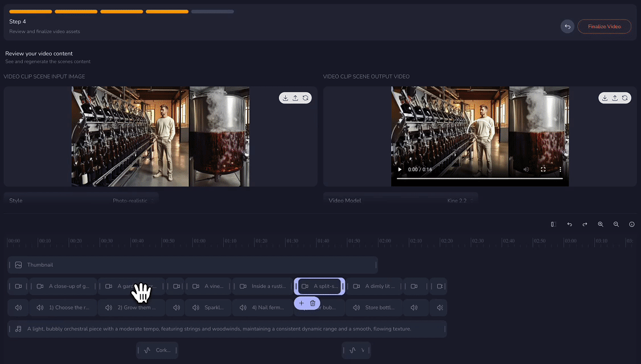
Task: Zoom in on the timeline
Action: click(x=601, y=225)
